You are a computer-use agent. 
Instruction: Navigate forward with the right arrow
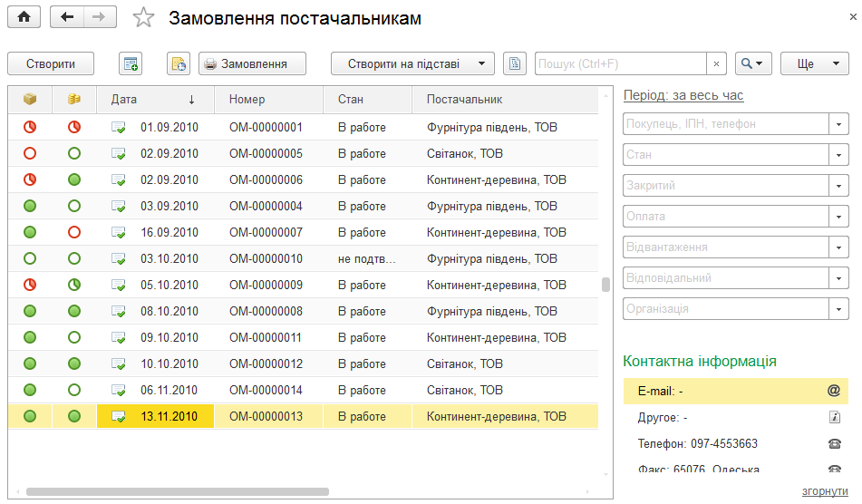pos(100,17)
